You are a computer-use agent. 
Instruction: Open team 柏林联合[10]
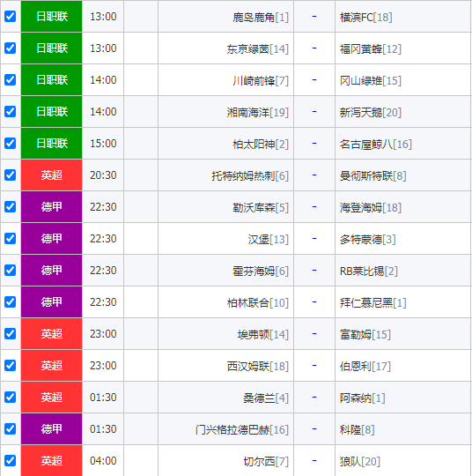coord(258,303)
